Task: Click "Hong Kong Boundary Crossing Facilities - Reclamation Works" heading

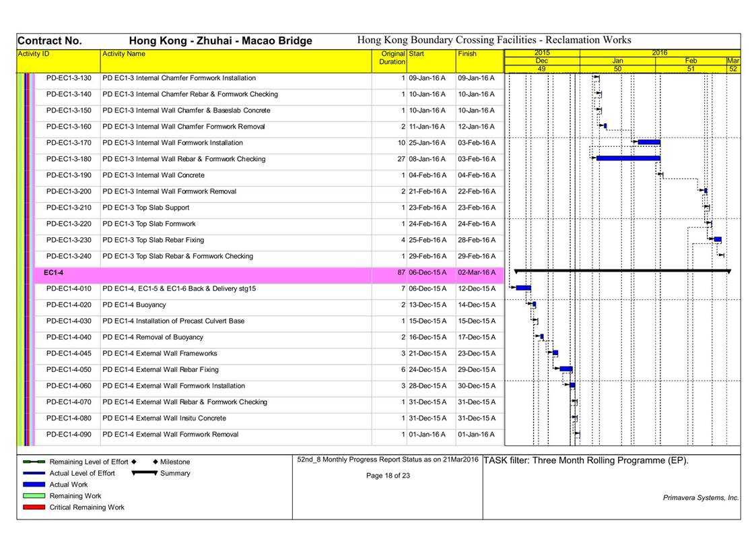Action: click(494, 40)
